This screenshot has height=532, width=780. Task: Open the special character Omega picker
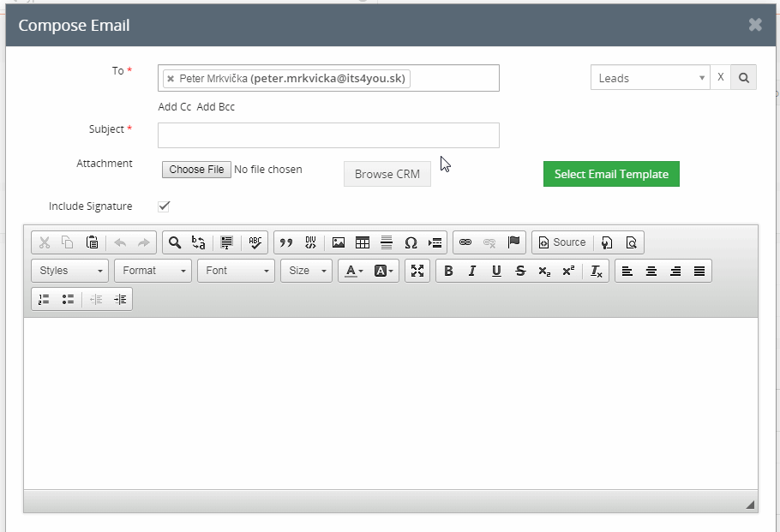[411, 242]
